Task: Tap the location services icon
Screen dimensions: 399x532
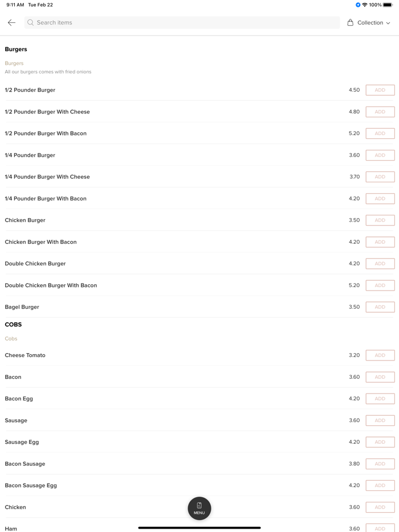Action: click(358, 5)
